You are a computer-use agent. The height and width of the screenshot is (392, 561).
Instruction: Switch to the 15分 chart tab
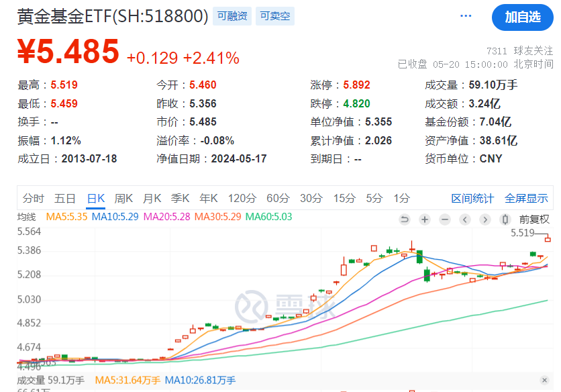pos(344,198)
